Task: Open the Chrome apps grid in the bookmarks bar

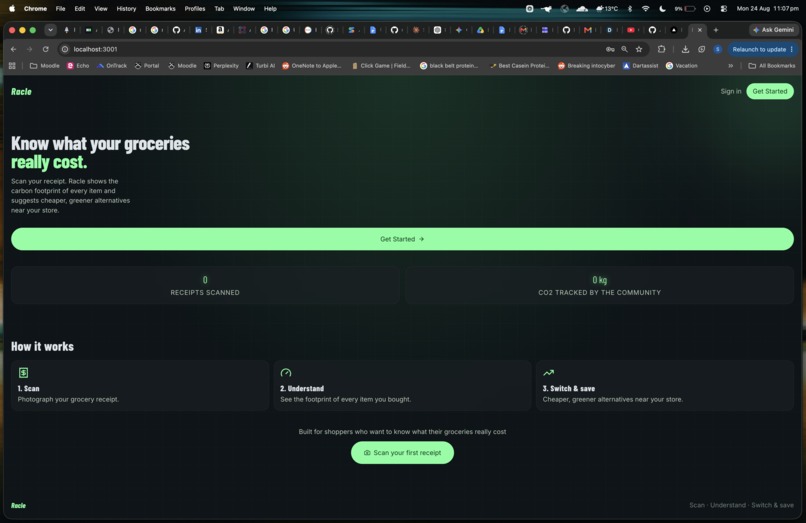Action: point(12,66)
